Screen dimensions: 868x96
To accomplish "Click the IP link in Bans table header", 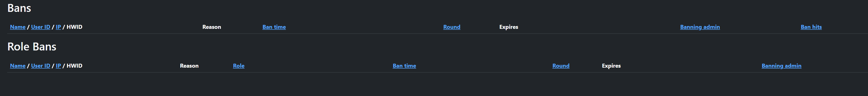I will pyautogui.click(x=58, y=27).
